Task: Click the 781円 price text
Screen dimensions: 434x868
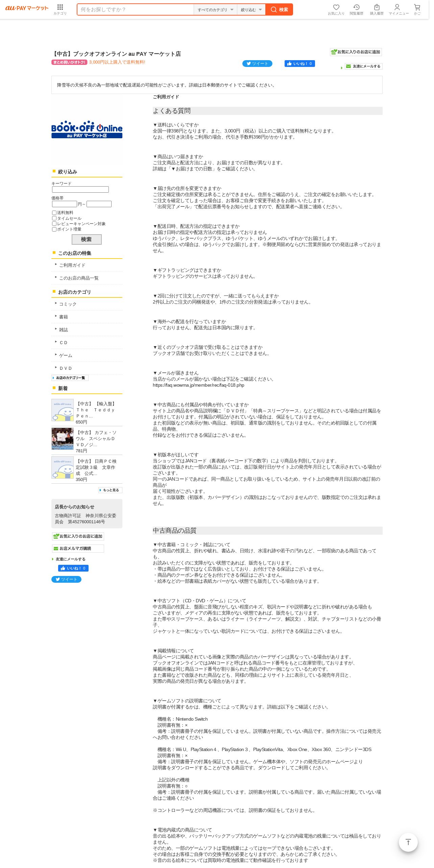Action: point(81,451)
